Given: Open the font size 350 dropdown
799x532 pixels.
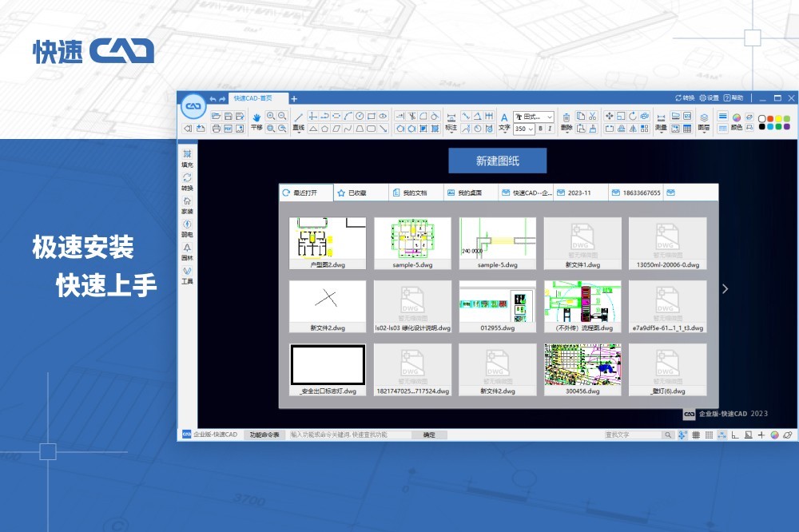Looking at the screenshot, I should 524,129.
